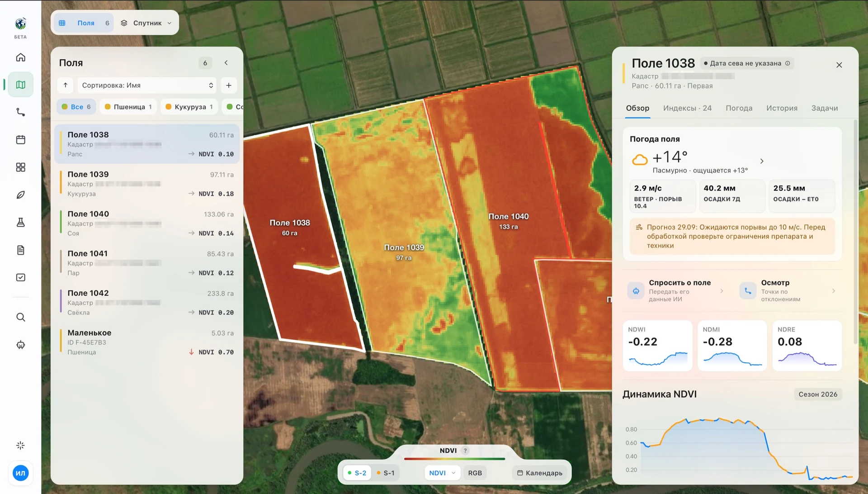Switch to the Задачи tab
The width and height of the screenshot is (868, 494).
tap(824, 108)
